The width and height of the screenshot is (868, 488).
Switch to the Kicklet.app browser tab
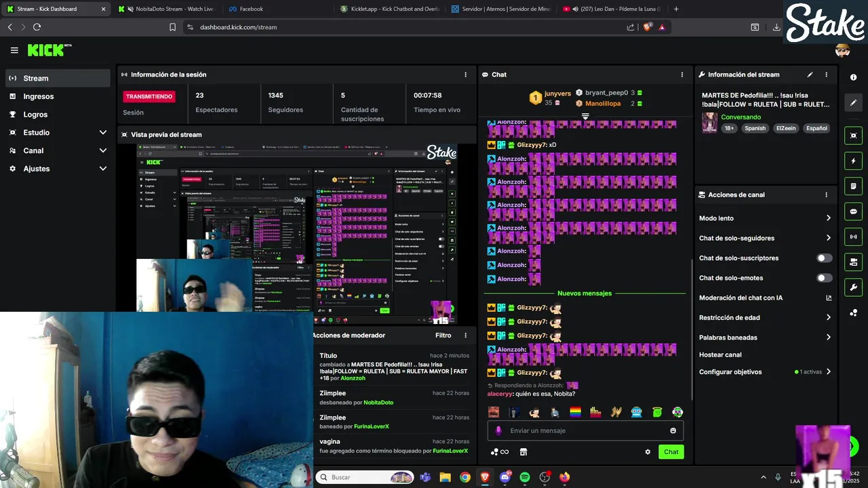coord(390,9)
